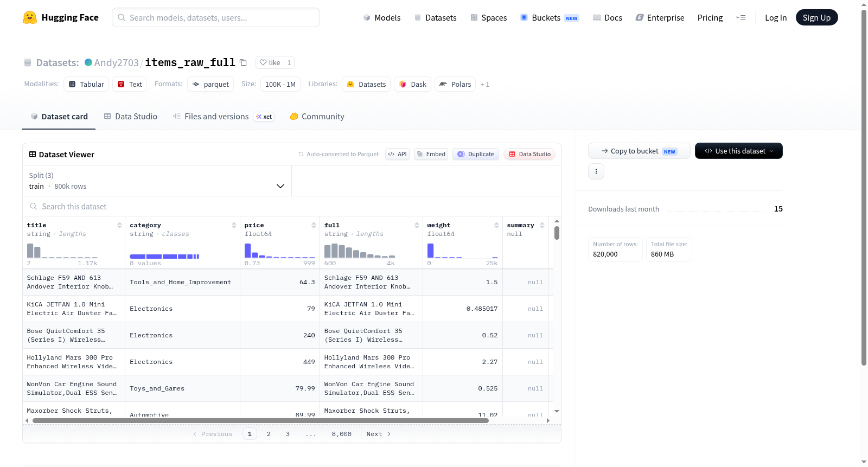Open Spaces in the top navigation
The height and width of the screenshot is (467, 868).
coord(488,17)
